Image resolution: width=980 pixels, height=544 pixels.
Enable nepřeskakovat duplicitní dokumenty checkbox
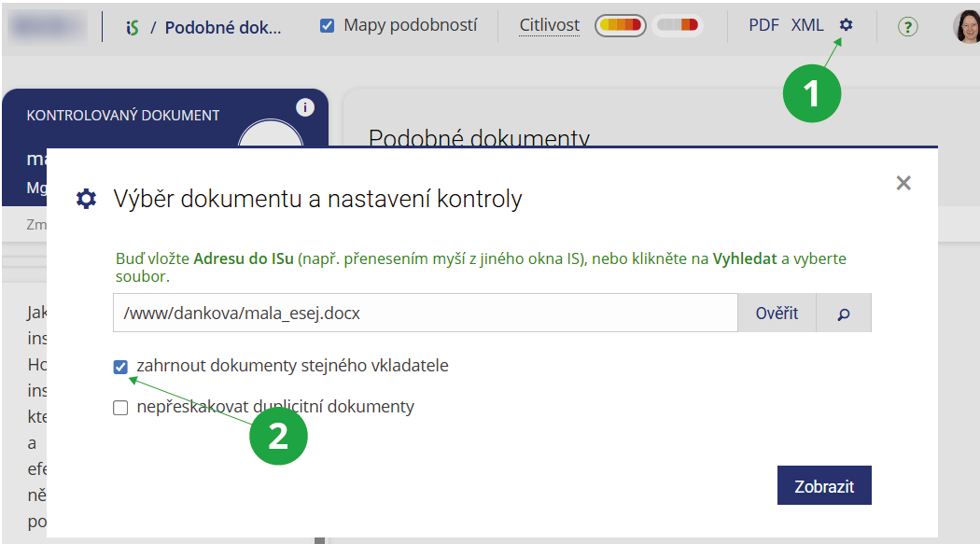[120, 408]
